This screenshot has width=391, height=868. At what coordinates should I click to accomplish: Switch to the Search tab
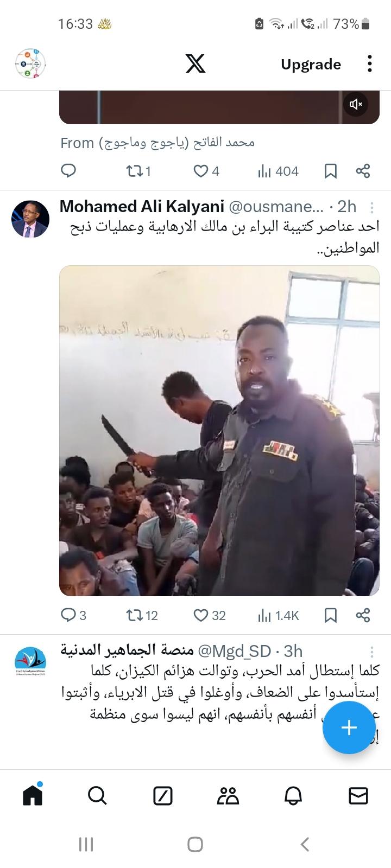[97, 796]
